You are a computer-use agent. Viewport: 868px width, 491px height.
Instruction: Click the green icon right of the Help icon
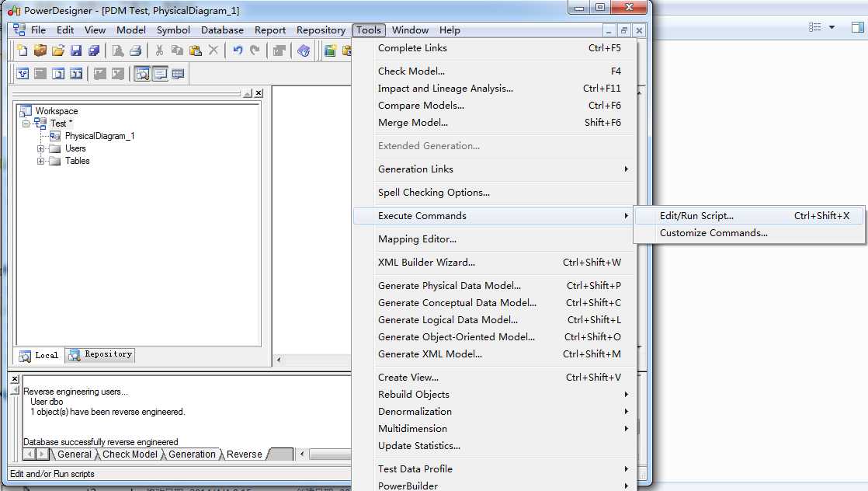point(330,51)
